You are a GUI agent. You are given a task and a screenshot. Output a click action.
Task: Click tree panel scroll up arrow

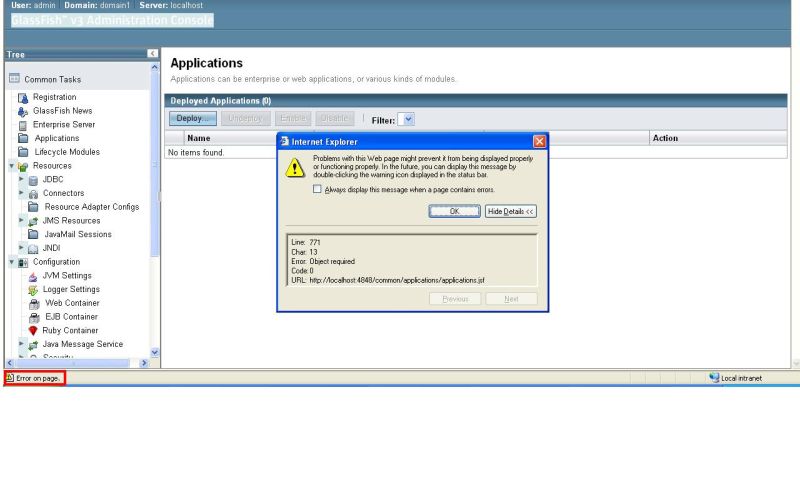point(155,67)
